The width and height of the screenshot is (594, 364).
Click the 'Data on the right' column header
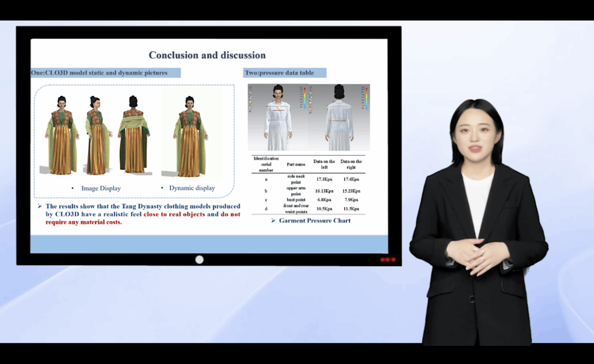coord(351,164)
